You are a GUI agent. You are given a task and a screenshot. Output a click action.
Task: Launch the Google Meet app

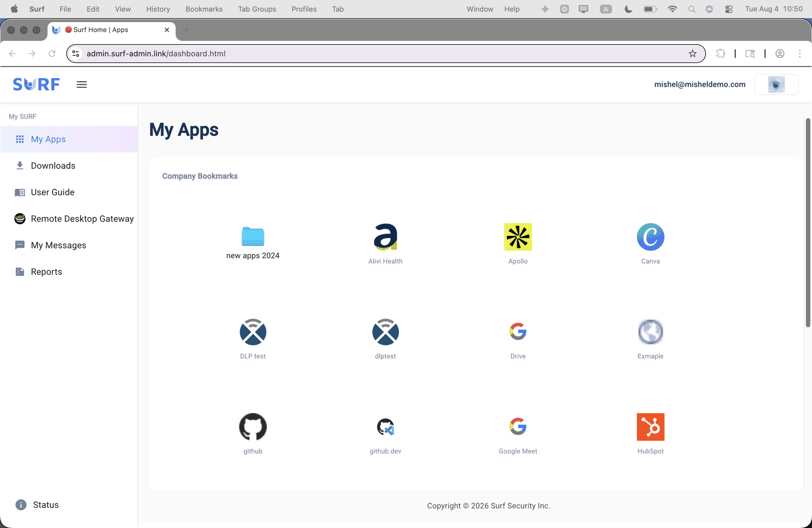coord(518,427)
